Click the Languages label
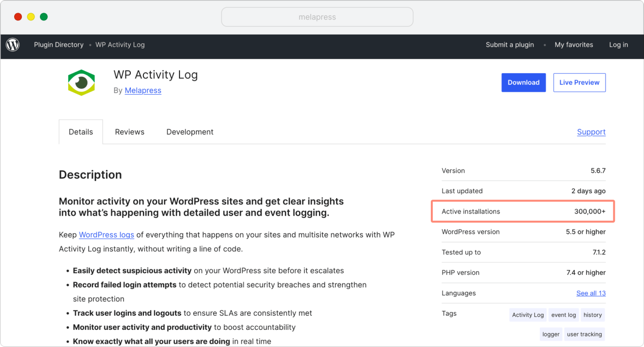The height and width of the screenshot is (347, 644). (x=459, y=293)
